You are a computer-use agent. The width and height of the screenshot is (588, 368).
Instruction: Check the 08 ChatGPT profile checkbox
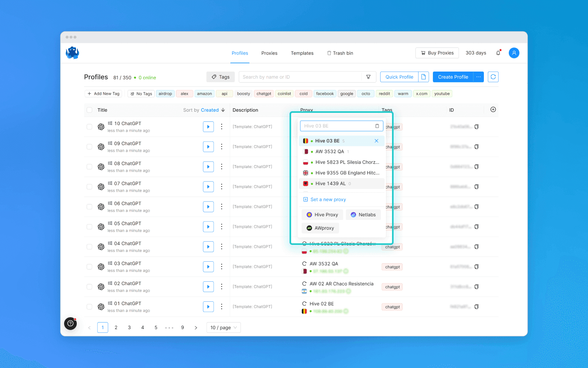pyautogui.click(x=89, y=167)
